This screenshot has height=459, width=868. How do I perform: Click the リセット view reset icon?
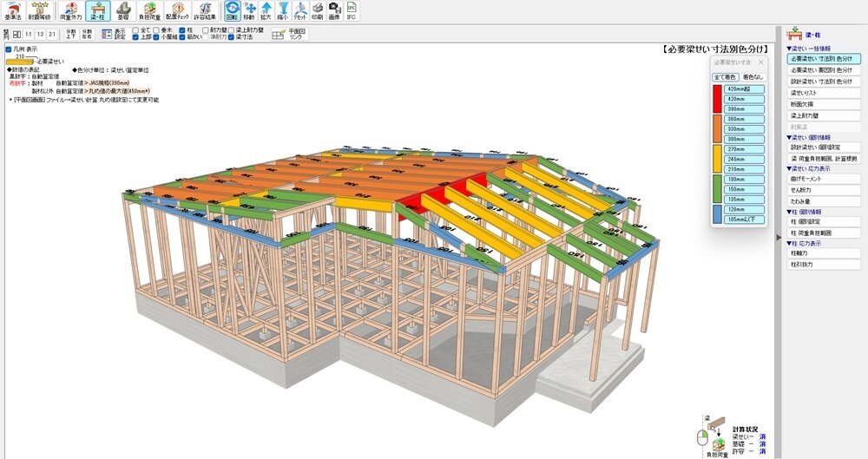coord(300,10)
